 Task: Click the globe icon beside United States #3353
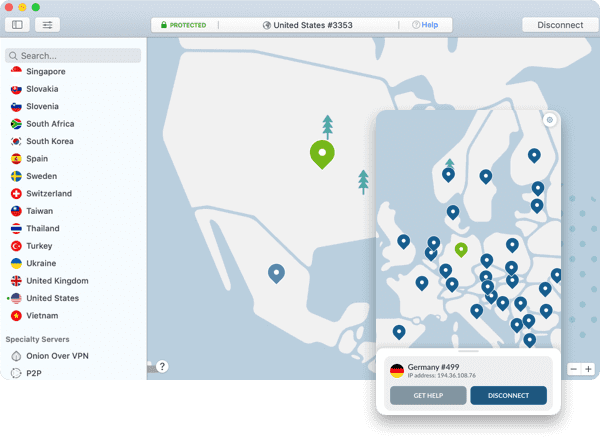coord(267,25)
